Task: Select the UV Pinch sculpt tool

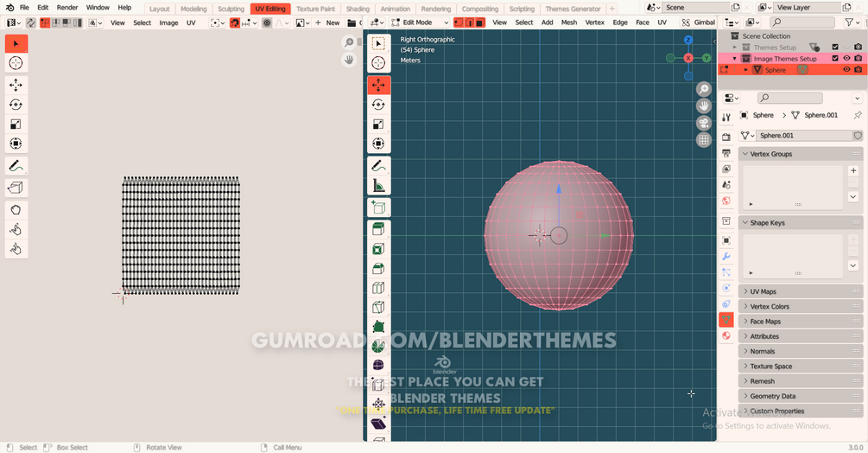Action: click(16, 249)
